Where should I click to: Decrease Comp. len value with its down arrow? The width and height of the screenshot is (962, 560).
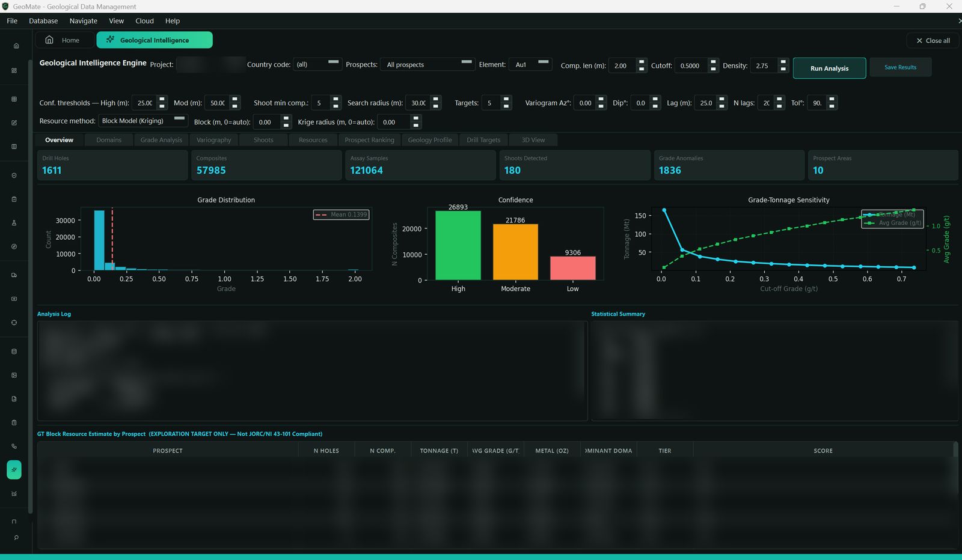click(642, 68)
